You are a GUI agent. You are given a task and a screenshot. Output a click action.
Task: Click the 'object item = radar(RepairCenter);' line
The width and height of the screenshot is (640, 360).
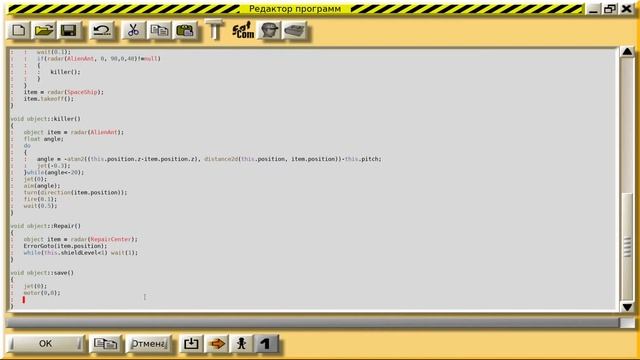pos(80,239)
